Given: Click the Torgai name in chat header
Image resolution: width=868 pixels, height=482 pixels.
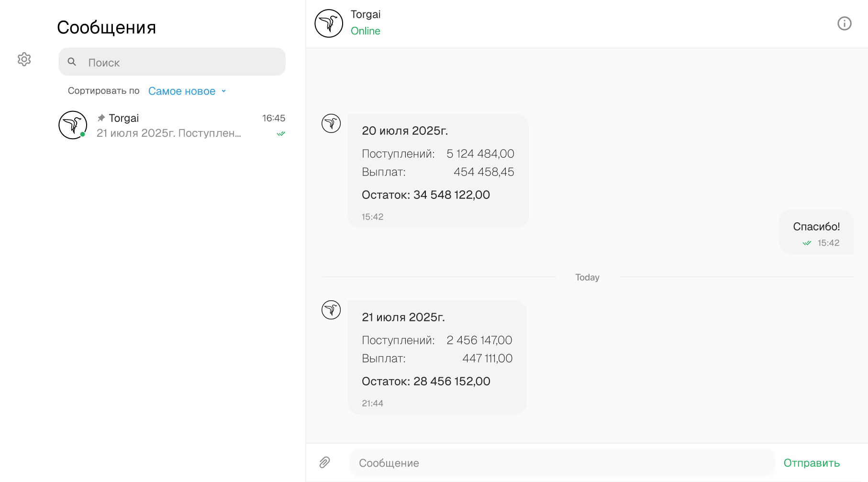Looking at the screenshot, I should pyautogui.click(x=366, y=14).
